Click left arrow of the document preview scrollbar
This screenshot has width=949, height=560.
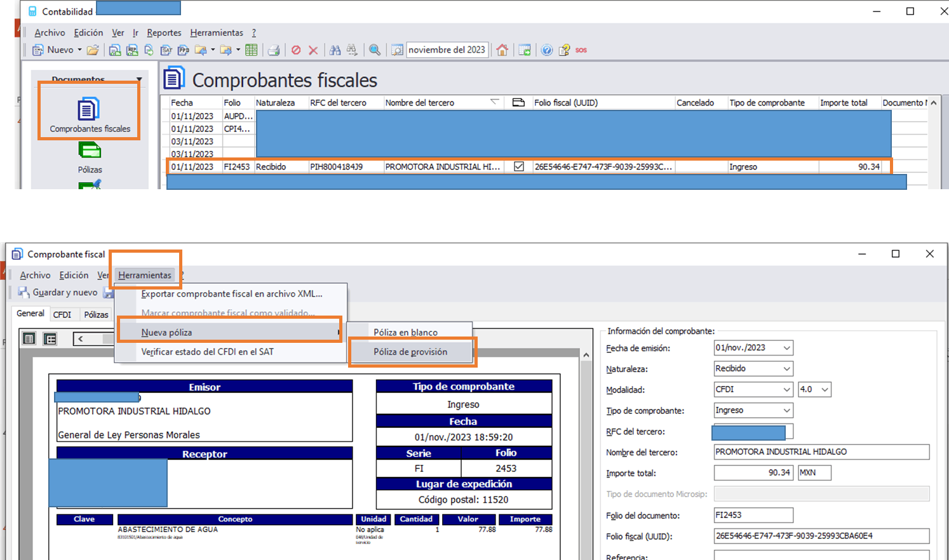pyautogui.click(x=81, y=338)
